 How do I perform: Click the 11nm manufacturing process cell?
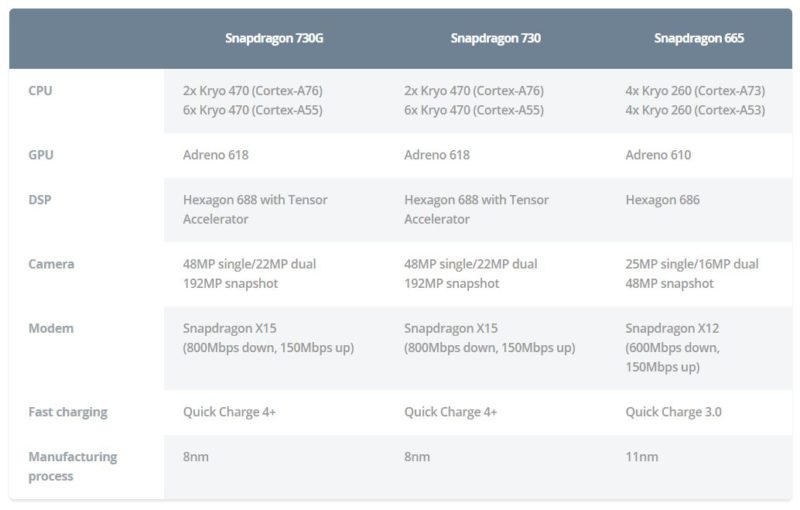click(642, 457)
